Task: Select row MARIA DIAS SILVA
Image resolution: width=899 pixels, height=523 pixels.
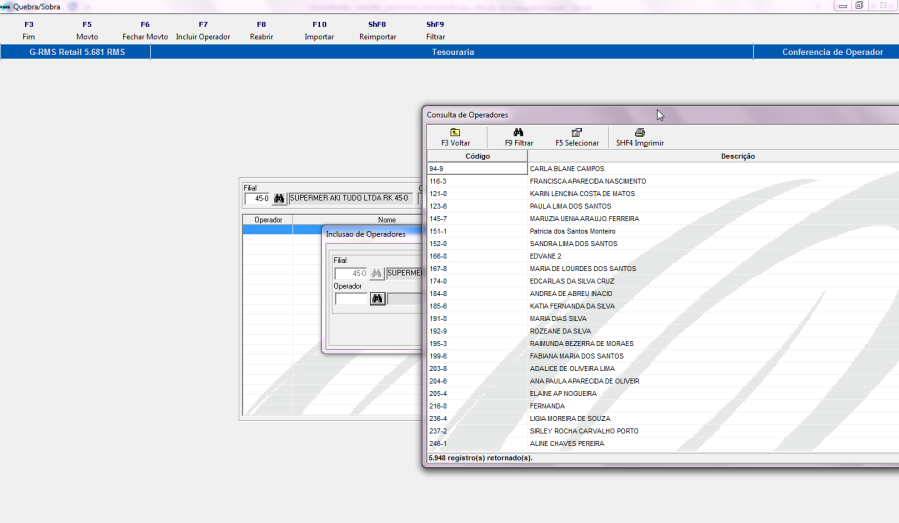Action: click(663, 319)
